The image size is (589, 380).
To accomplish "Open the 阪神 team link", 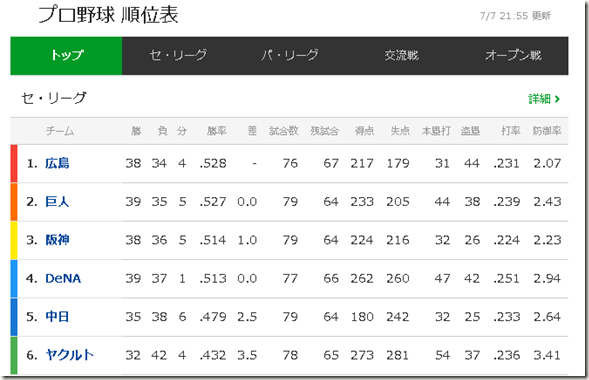I will [57, 240].
